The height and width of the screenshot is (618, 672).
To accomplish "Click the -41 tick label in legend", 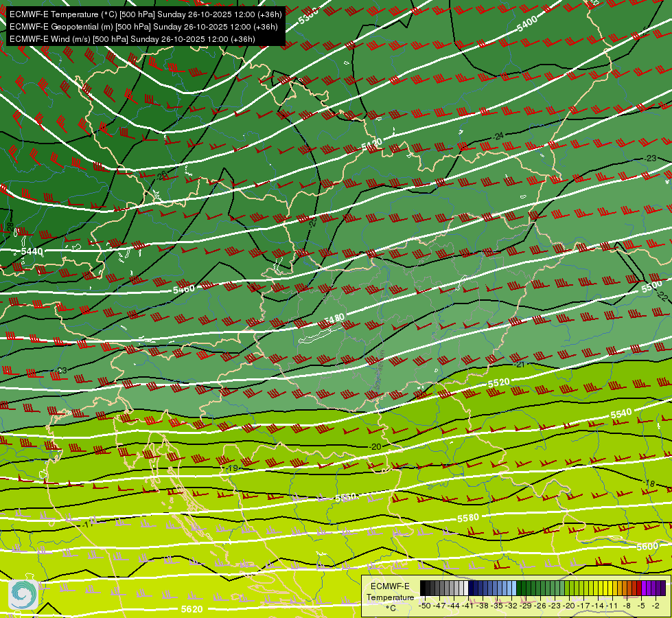I will click(x=468, y=606).
